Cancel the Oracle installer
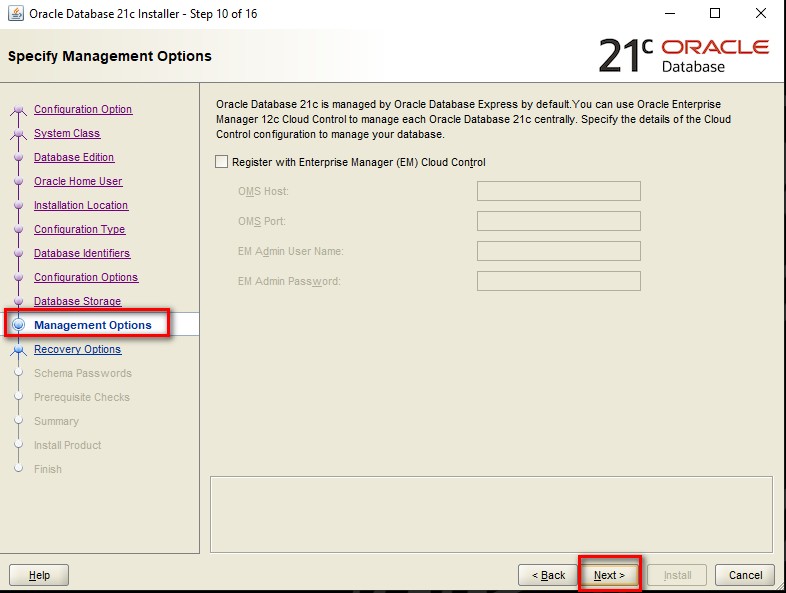This screenshot has width=786, height=593. click(x=745, y=575)
